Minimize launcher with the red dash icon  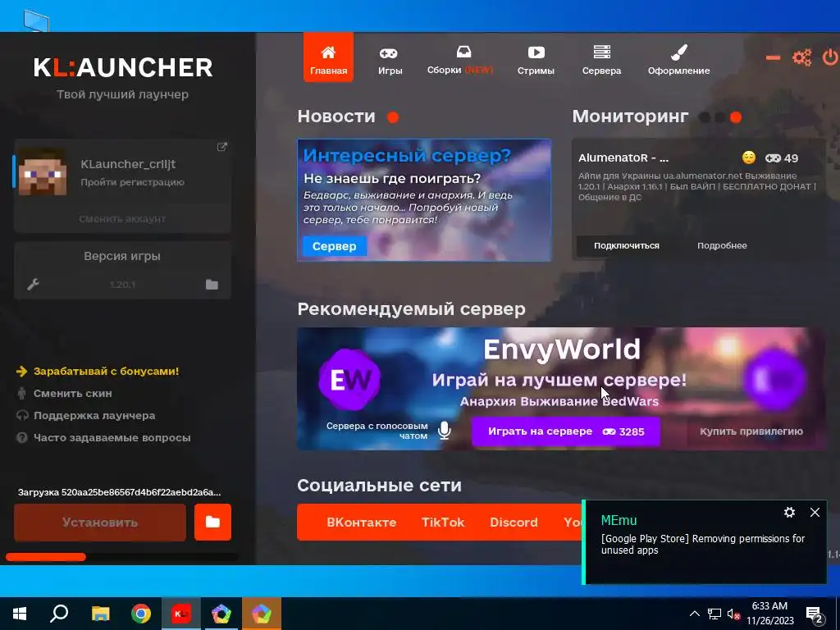tap(773, 57)
